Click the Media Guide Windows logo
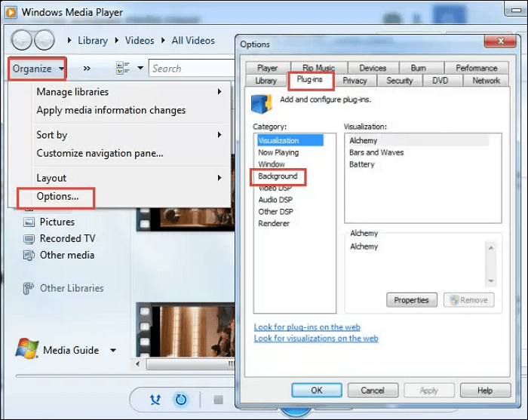 (27, 348)
